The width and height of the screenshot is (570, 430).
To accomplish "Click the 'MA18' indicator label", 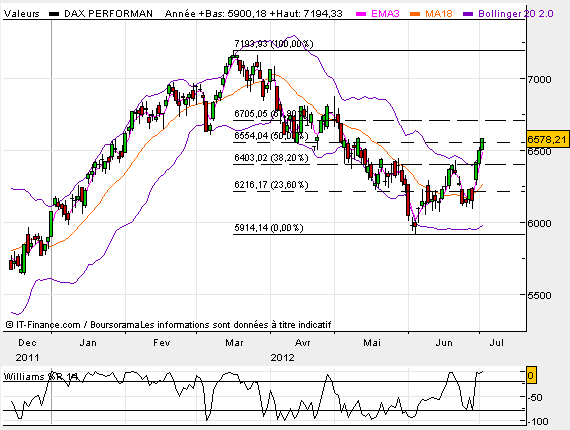I will click(x=439, y=14).
